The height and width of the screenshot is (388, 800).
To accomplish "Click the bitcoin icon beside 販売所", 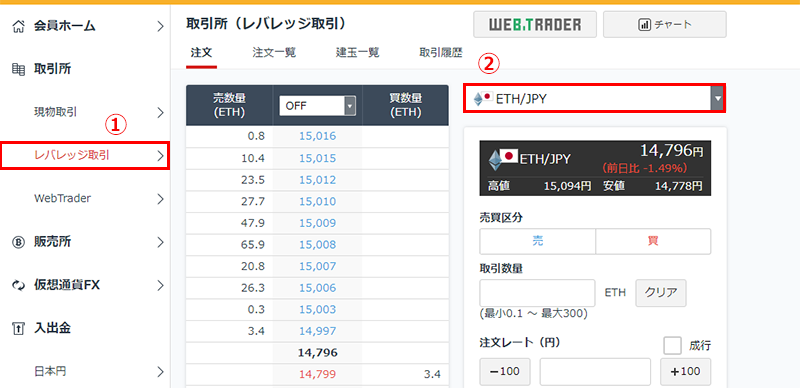I will tap(18, 242).
